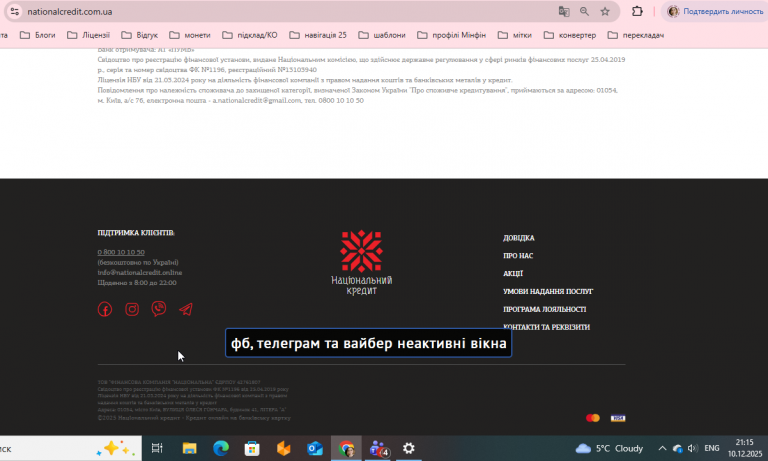Open ПРОГРАМА ЛОЯЛЬНОСТІ footer link
The width and height of the screenshot is (768, 461).
click(x=545, y=309)
